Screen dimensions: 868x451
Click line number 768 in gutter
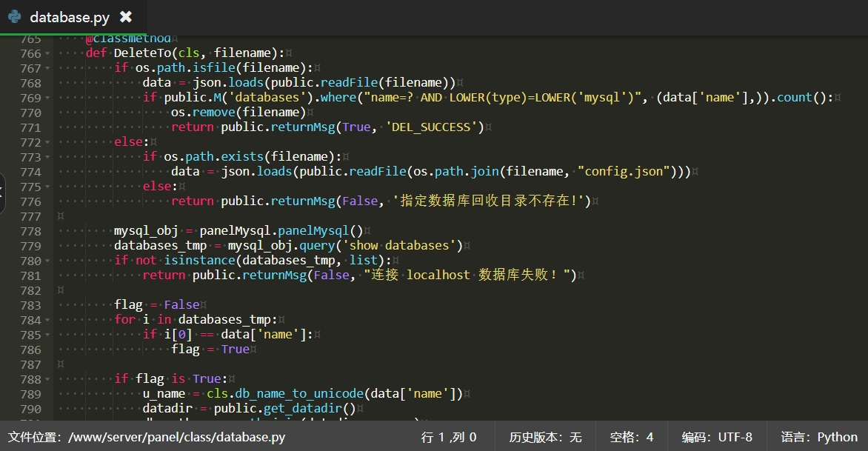coord(30,84)
